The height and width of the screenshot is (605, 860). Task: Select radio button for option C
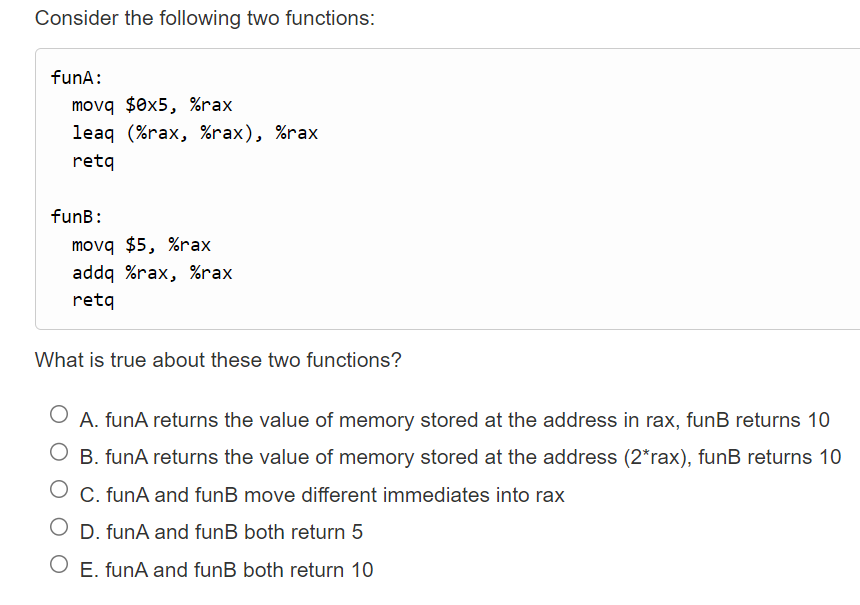[57, 487]
